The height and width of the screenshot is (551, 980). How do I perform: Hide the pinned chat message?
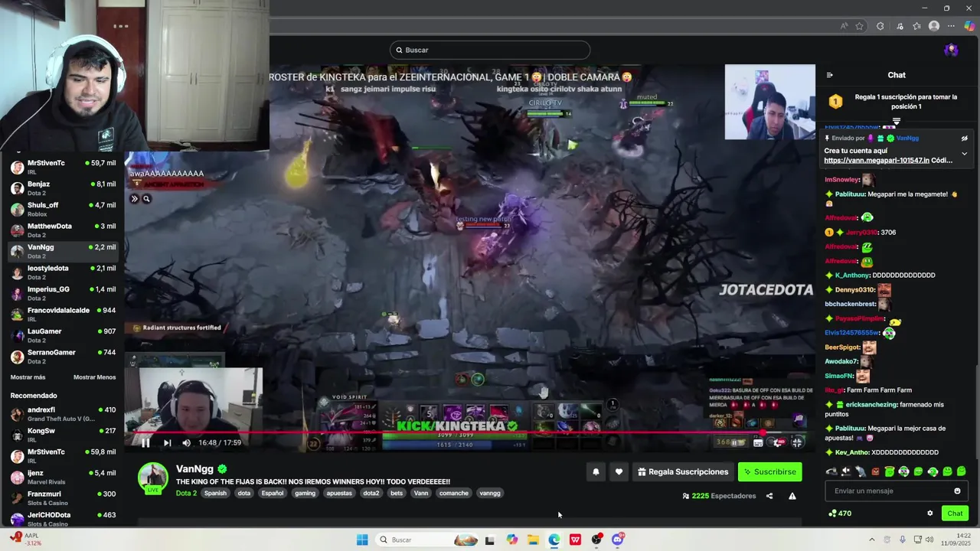(x=964, y=139)
